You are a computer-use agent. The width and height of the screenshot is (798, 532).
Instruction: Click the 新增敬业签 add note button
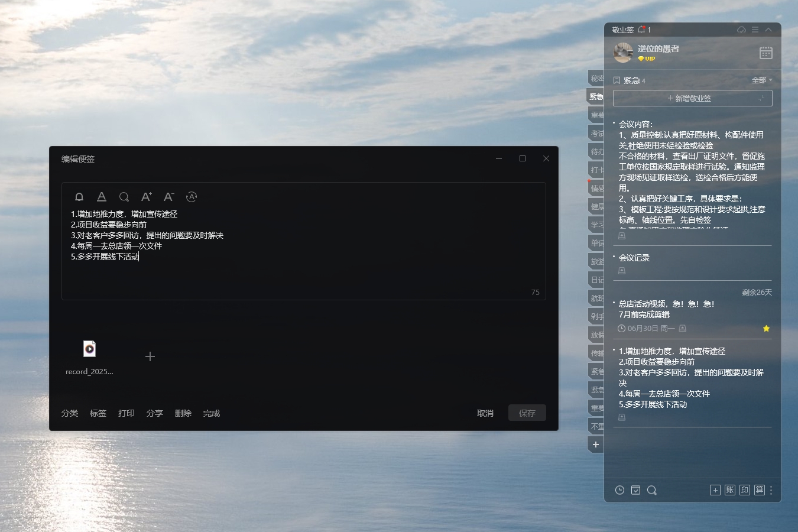tap(692, 98)
